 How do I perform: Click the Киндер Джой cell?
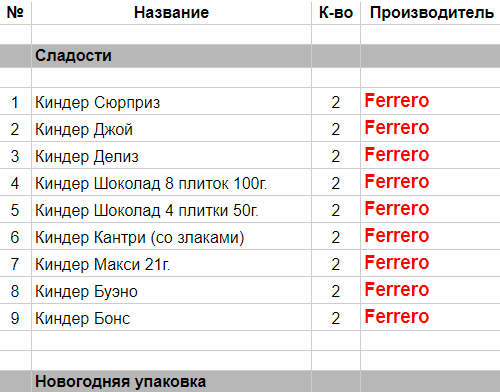click(171, 129)
